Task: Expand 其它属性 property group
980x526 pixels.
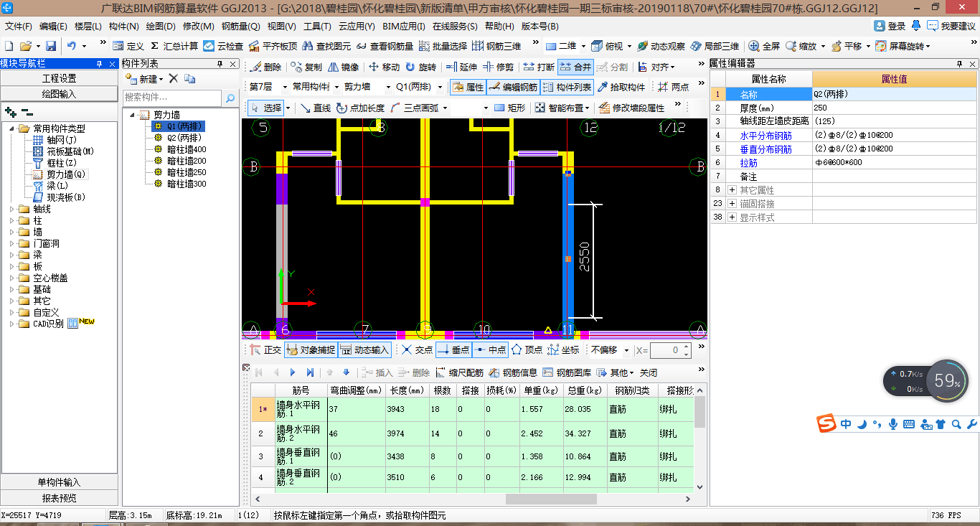Action: [732, 190]
